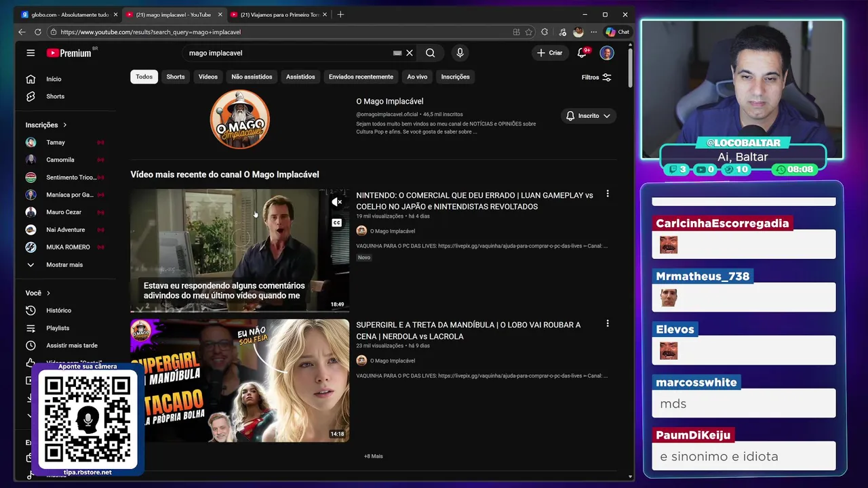
Task: Clear the search query with X
Action: tap(410, 53)
